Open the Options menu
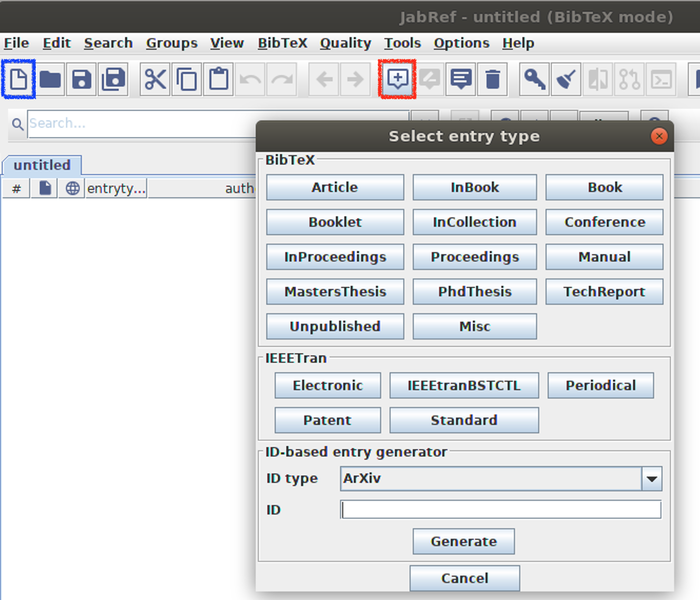The width and height of the screenshot is (700, 600). pyautogui.click(x=461, y=43)
